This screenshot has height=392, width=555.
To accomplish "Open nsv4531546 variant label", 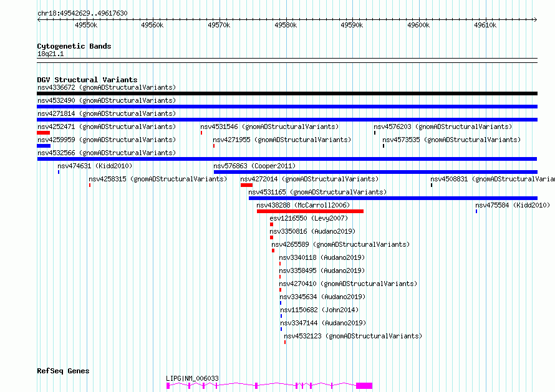I will 269,127.
